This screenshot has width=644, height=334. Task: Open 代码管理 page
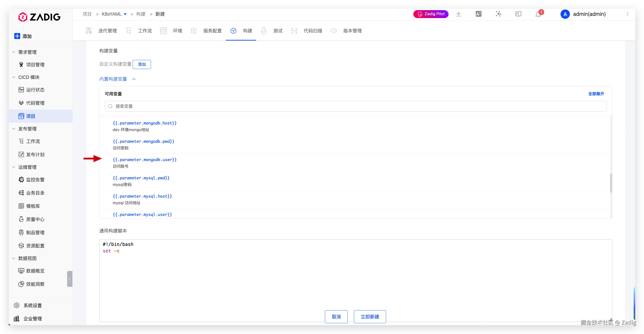[x=35, y=103]
